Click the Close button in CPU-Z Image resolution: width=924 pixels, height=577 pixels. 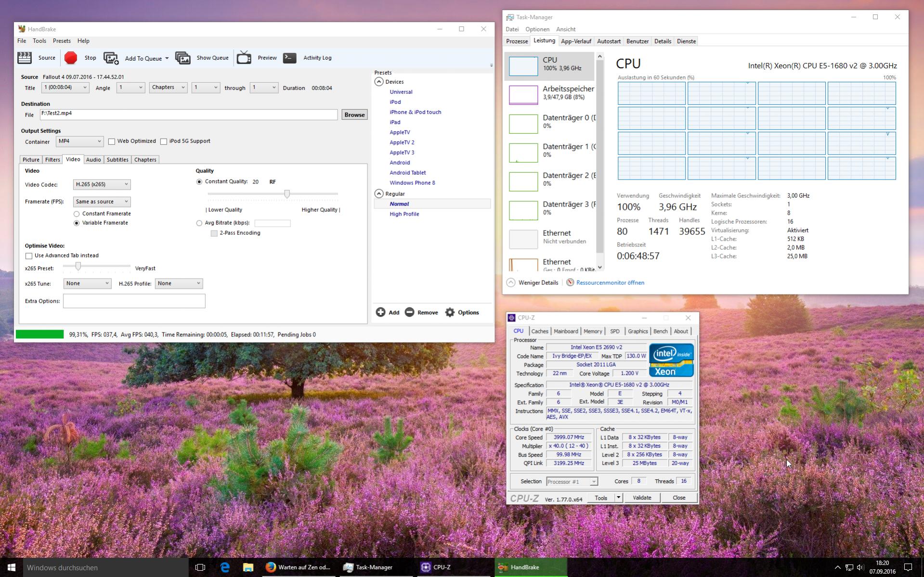(x=679, y=498)
